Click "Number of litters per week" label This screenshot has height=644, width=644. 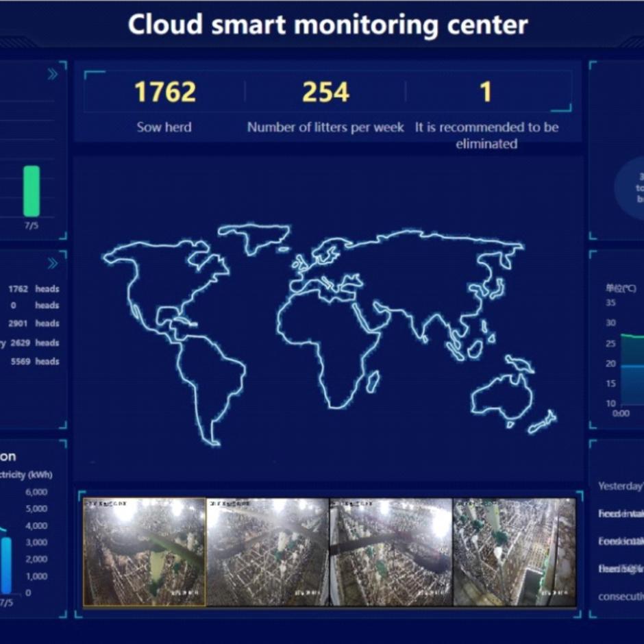click(325, 127)
